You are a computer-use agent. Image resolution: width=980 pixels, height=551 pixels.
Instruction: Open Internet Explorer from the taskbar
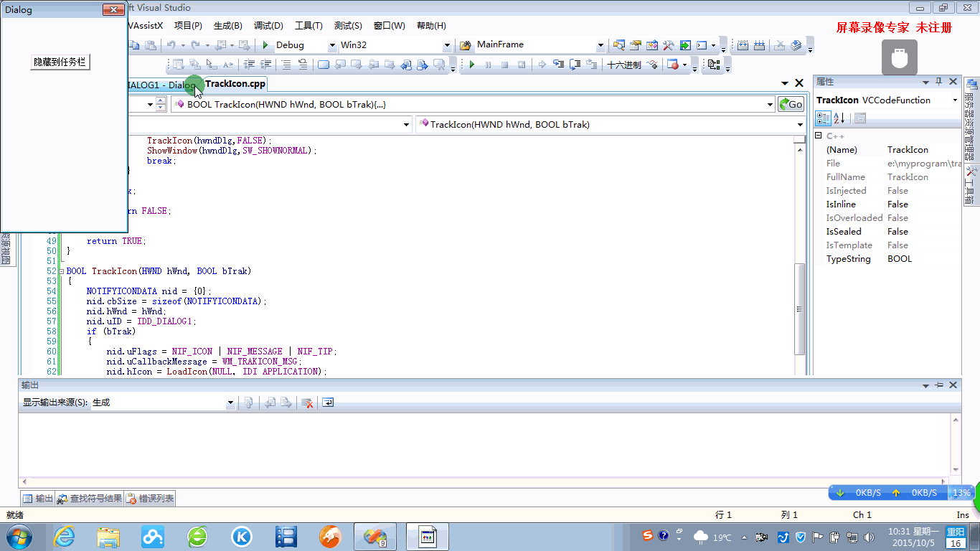(x=65, y=537)
